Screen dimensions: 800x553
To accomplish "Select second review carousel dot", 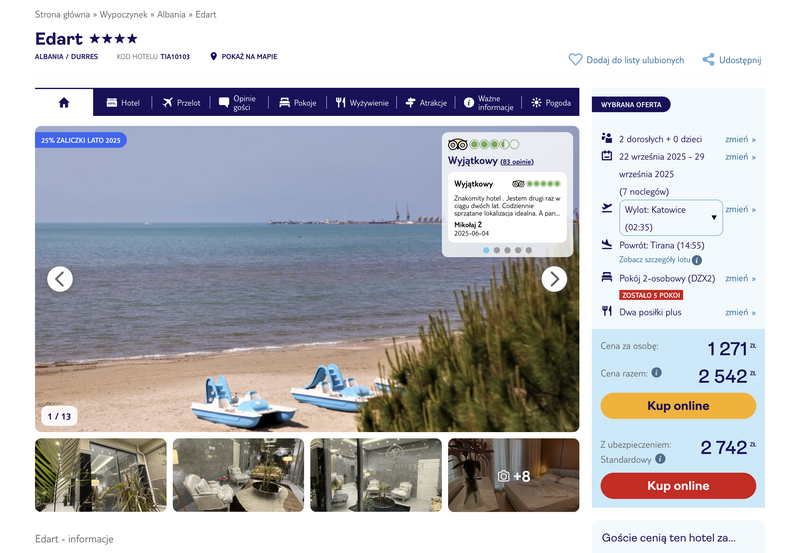I will 496,250.
